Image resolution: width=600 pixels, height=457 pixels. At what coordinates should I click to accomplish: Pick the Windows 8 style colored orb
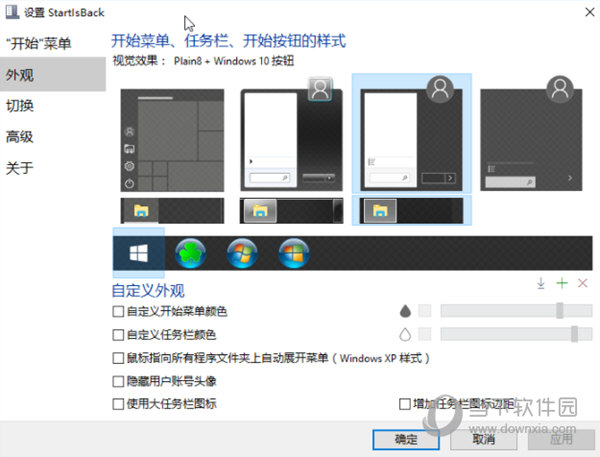[294, 253]
